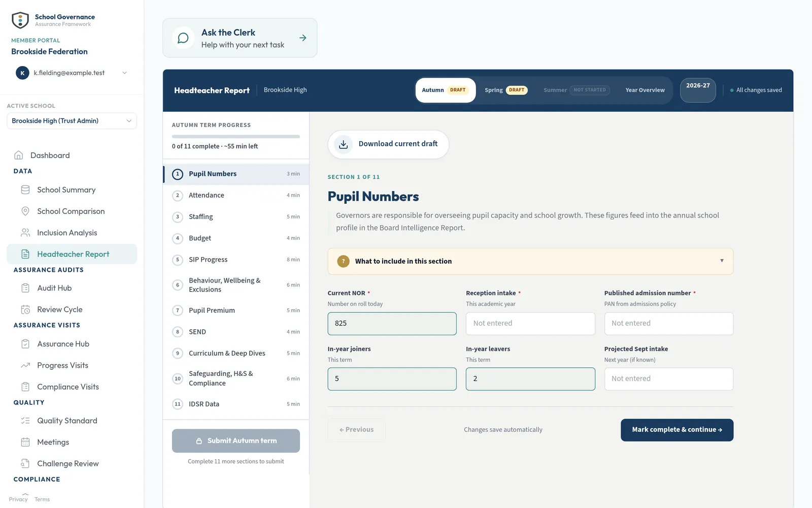This screenshot has width=812, height=508.
Task: Click the Current NOR field showing 825
Action: [392, 324]
